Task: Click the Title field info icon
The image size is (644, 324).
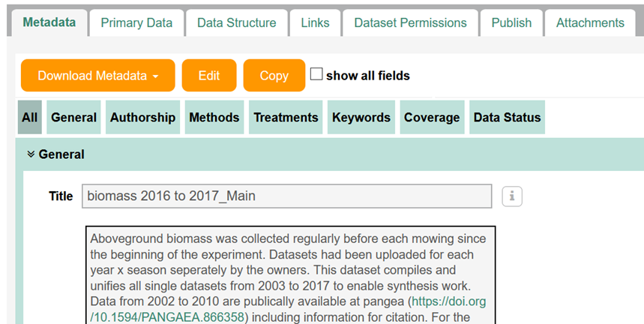Action: [x=512, y=196]
